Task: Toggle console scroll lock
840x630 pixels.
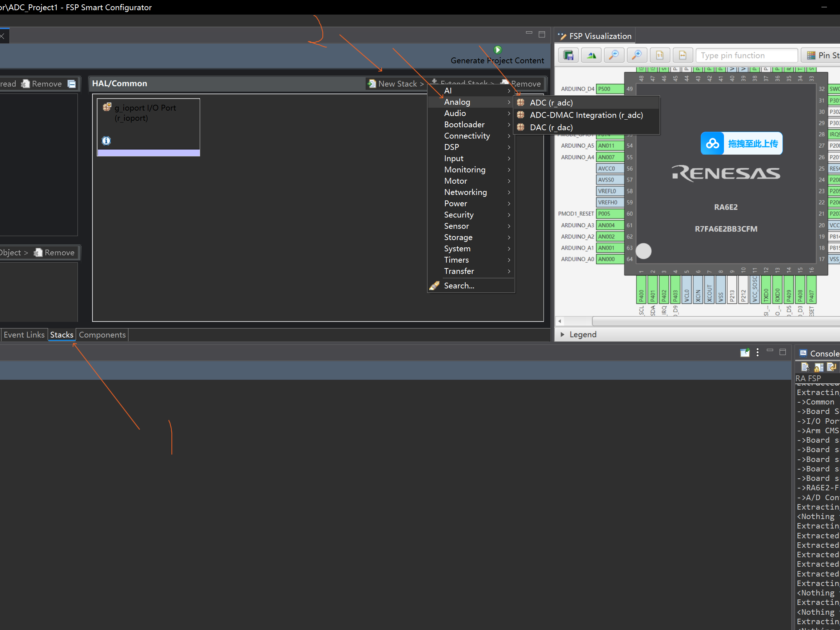Action: pyautogui.click(x=819, y=367)
